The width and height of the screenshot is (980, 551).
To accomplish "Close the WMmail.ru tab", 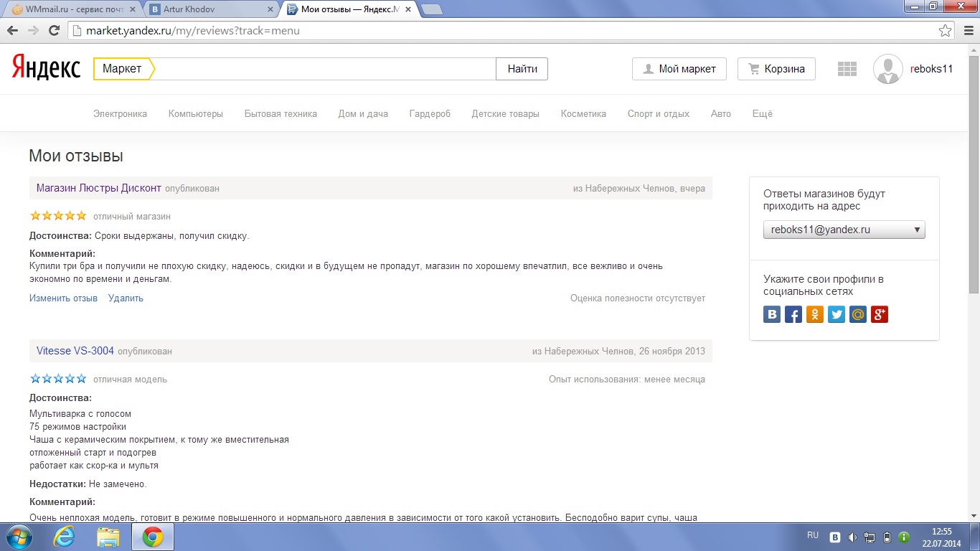I will pos(133,10).
